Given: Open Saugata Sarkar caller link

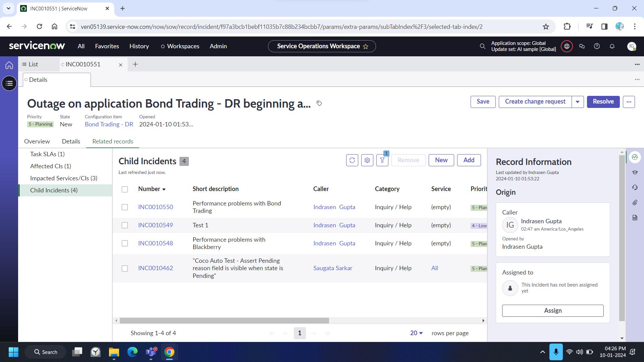Looking at the screenshot, I should pos(333,268).
